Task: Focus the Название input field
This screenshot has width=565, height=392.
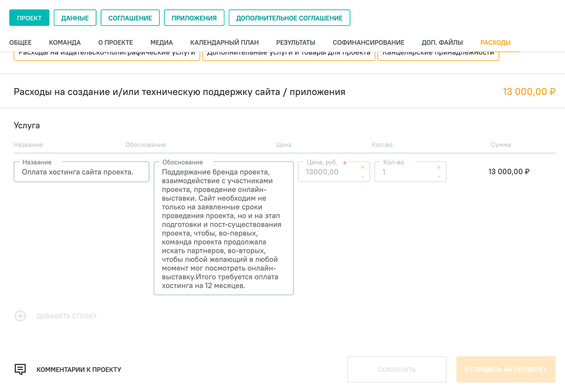Action: (81, 172)
